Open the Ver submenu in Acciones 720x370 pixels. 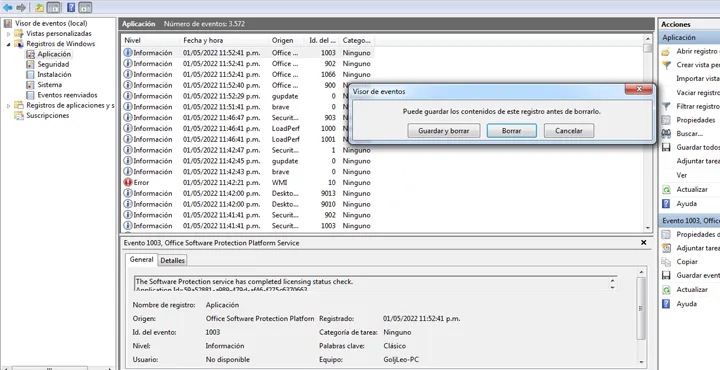pos(682,175)
